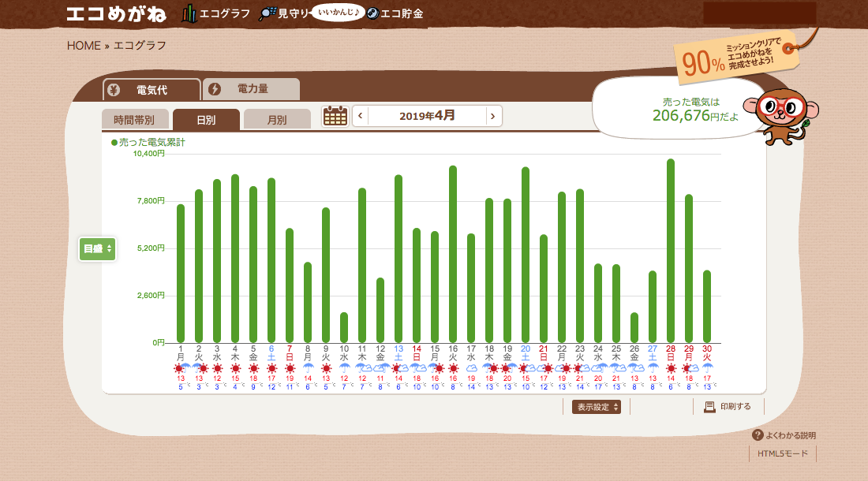
Task: Click the 7,800円 axis label
Action: (152, 201)
